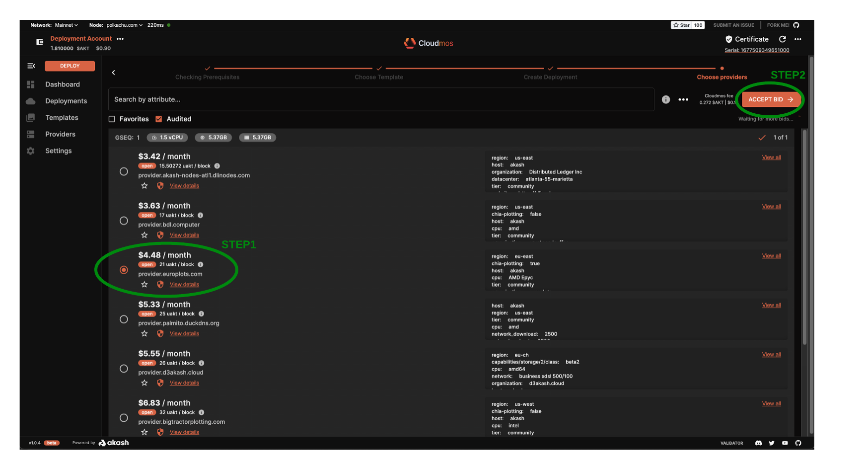This screenshot has height=469, width=868.
Task: Select the $5.33 / month palmito bid
Action: coord(124,319)
